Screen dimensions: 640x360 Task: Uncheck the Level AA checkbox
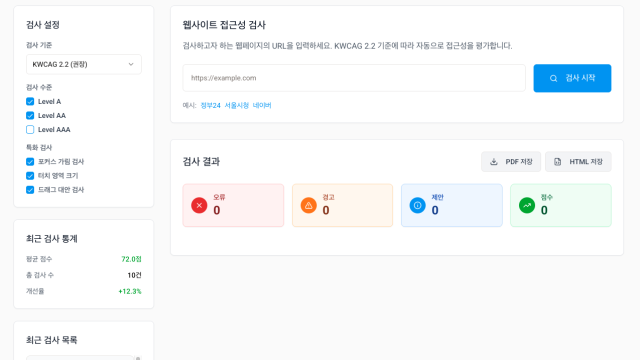(30, 116)
